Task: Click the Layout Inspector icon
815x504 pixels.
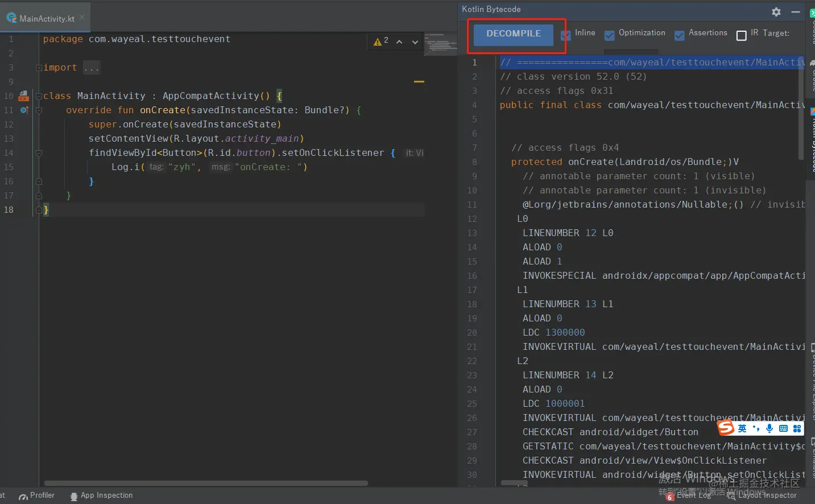Action: pos(731,497)
